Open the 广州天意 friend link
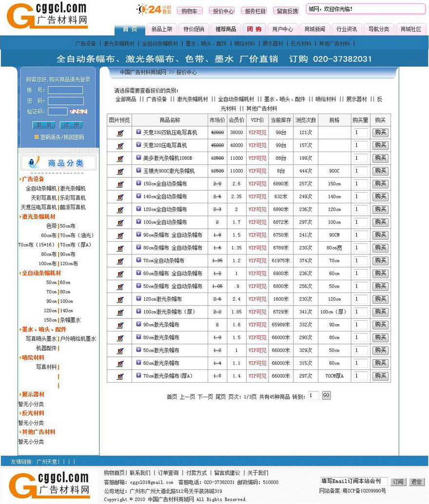The image size is (429, 504). (x=47, y=462)
